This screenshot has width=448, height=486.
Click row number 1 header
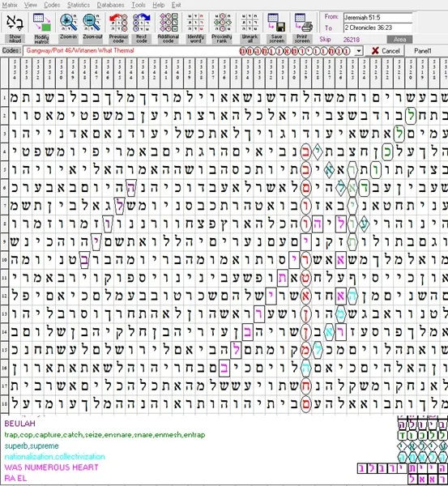pyautogui.click(x=4, y=98)
